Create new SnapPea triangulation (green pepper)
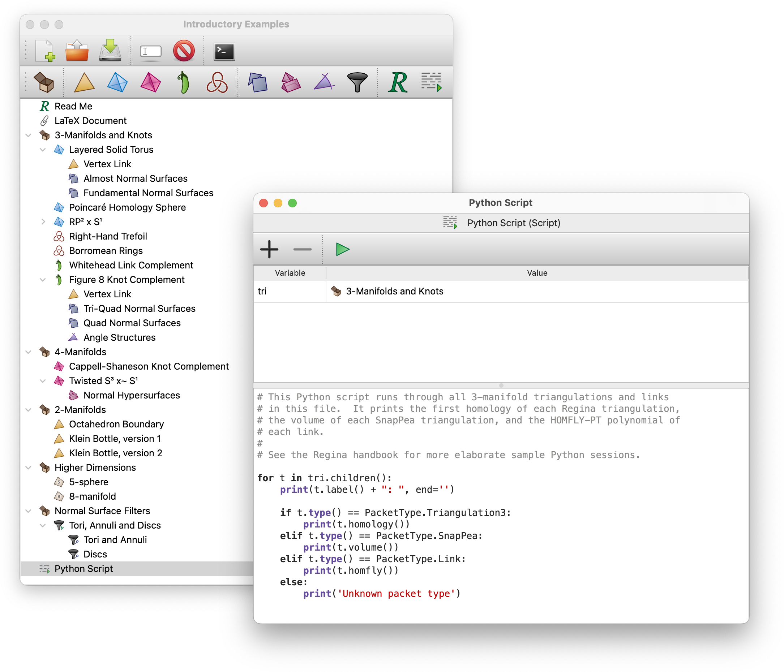The image size is (784, 672). [x=184, y=82]
